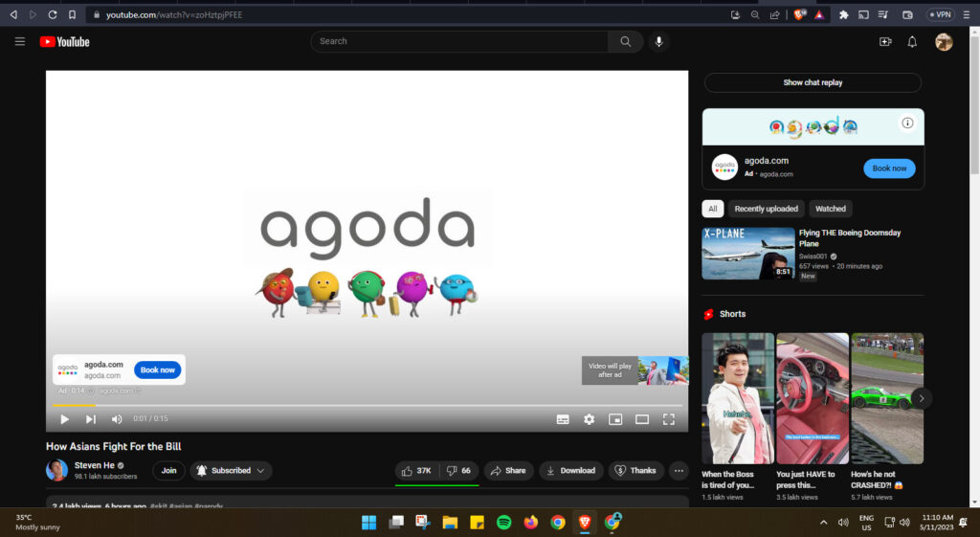Play the video with the play button
Viewport: 980px width, 537px height.
[64, 419]
